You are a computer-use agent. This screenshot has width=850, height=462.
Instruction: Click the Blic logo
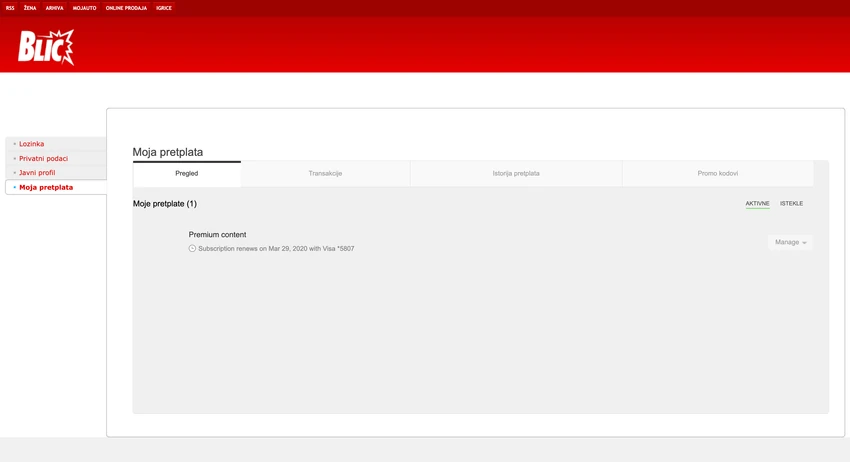(x=46, y=47)
